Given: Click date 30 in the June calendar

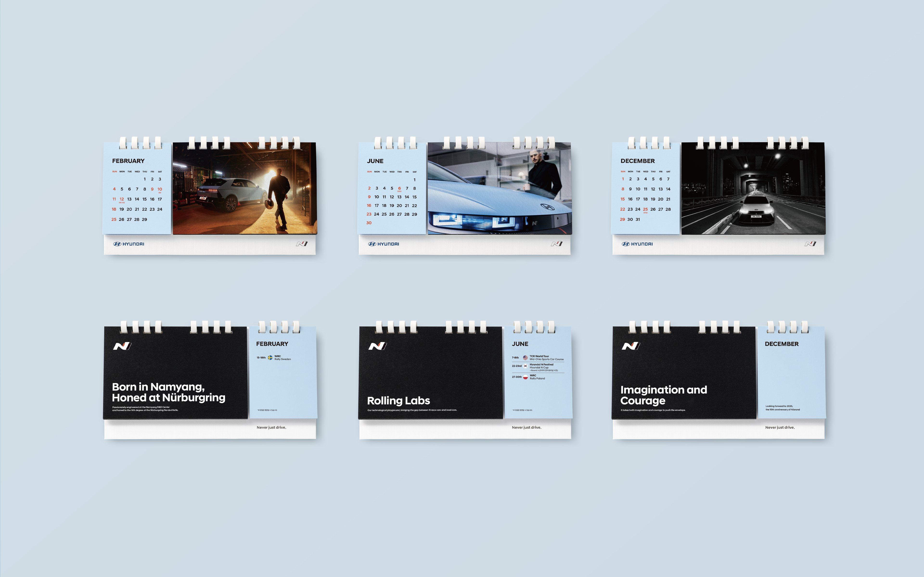Looking at the screenshot, I should (369, 223).
